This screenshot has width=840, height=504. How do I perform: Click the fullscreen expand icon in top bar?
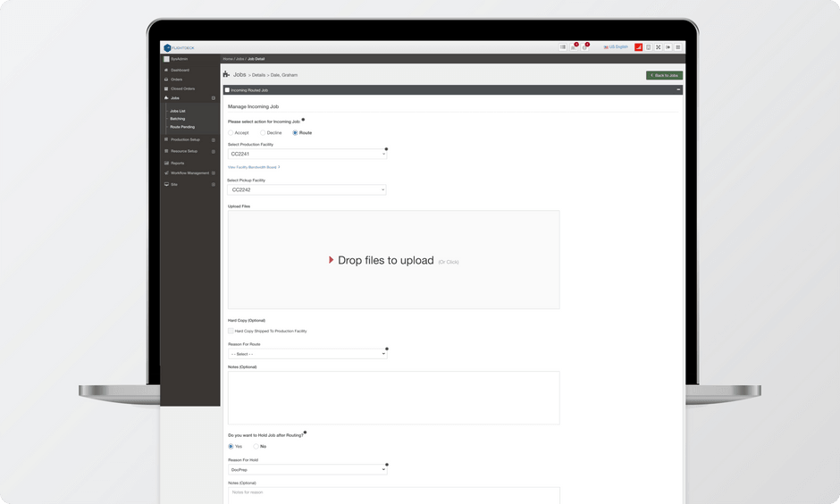pos(658,47)
